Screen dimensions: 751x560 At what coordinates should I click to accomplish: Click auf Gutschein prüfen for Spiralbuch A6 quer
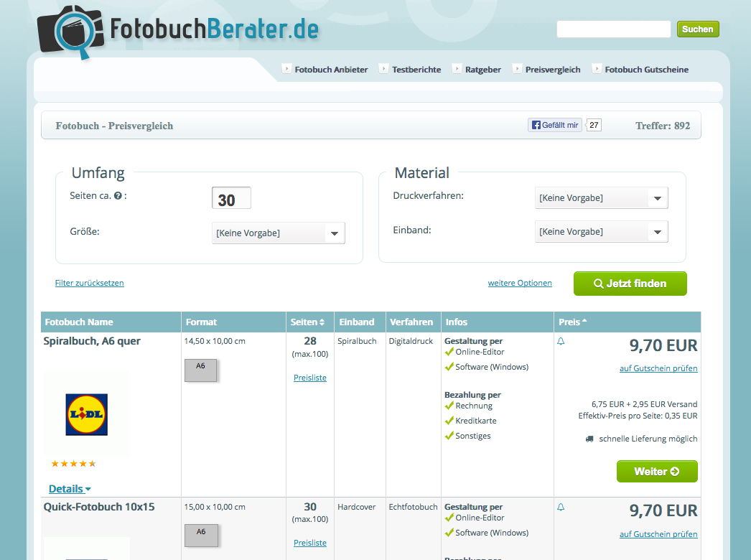(658, 368)
